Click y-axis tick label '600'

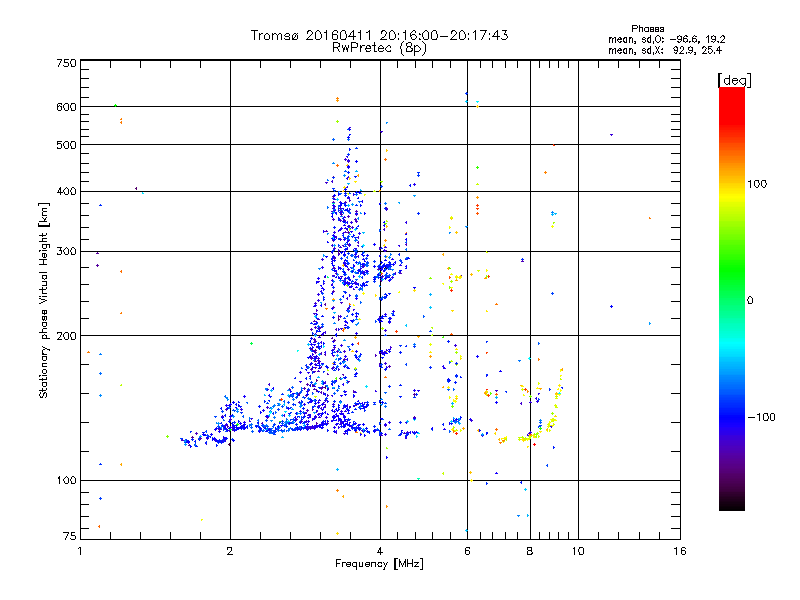point(66,107)
